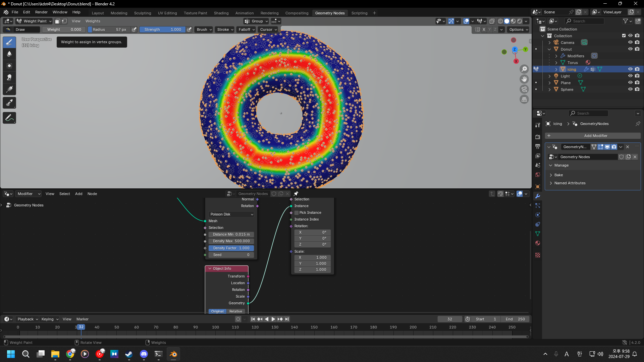Open the Particles properties tab
Image resolution: width=644 pixels, height=362 pixels.
[538, 205]
